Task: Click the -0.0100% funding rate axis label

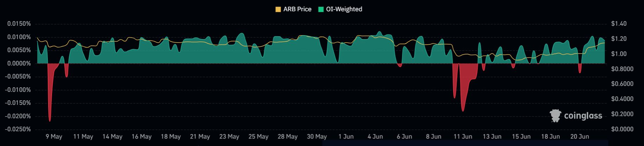Action: pos(18,90)
